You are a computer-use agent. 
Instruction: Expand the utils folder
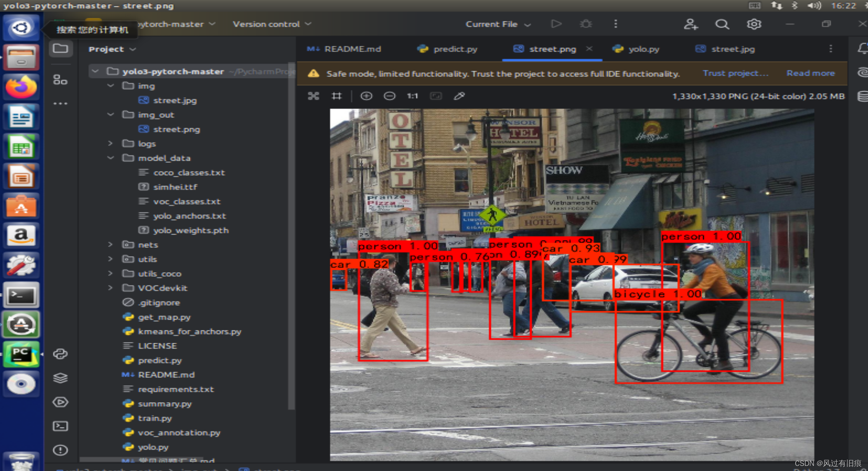coord(111,259)
